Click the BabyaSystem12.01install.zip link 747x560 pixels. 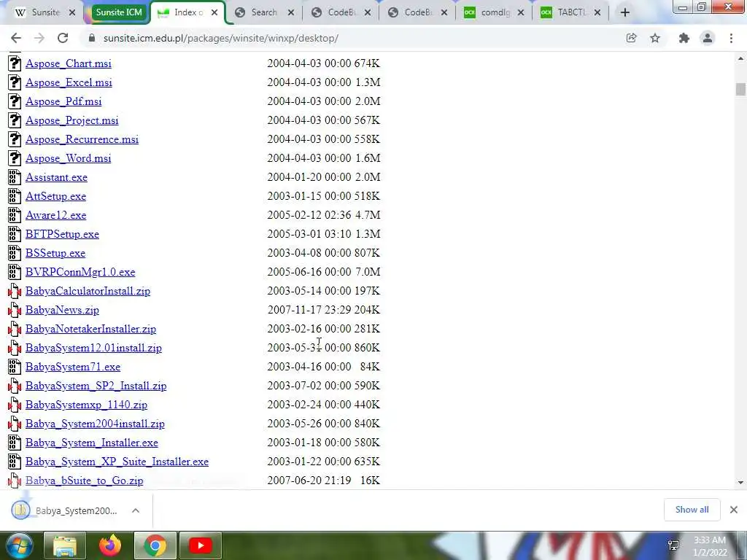point(93,348)
